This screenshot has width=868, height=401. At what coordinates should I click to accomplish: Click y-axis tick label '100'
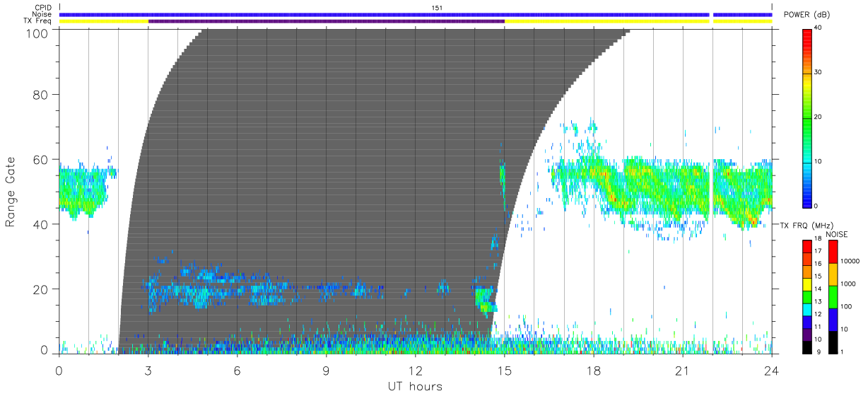(x=38, y=33)
